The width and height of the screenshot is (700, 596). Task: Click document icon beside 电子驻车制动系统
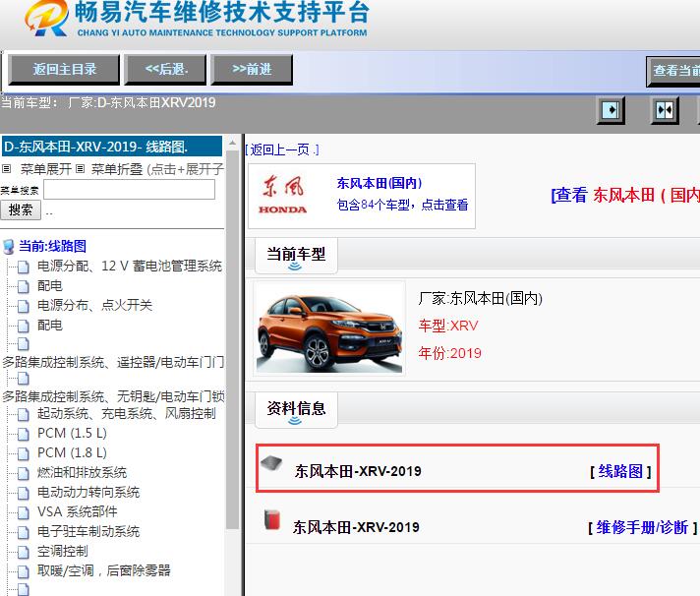pos(24,532)
